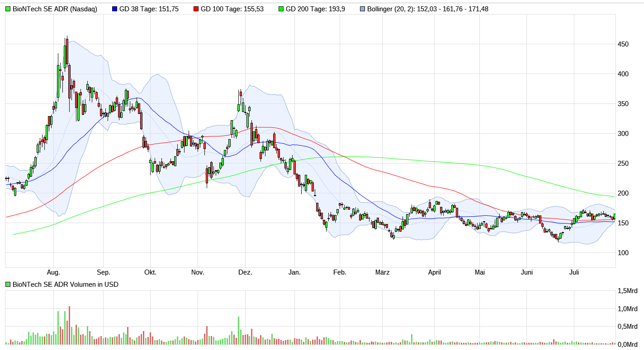Click the 0,0Mrd volume axis label
Screen dimensions: 644x350
pos(628,345)
